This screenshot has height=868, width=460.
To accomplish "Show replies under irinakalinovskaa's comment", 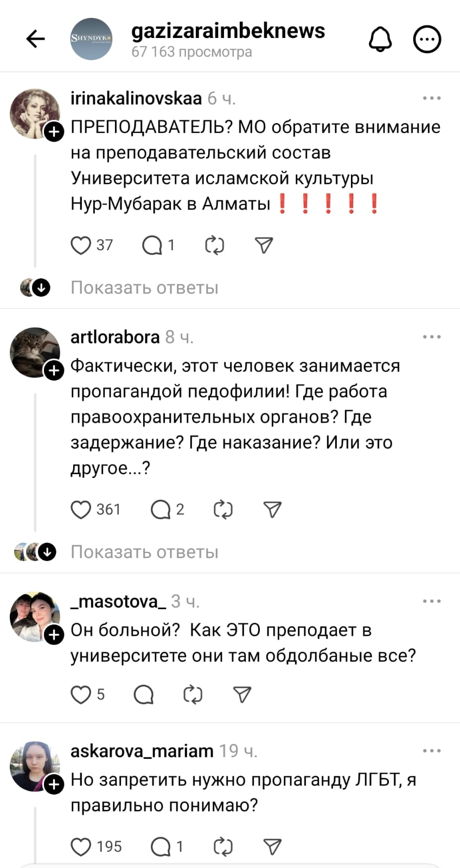I will [x=144, y=288].
